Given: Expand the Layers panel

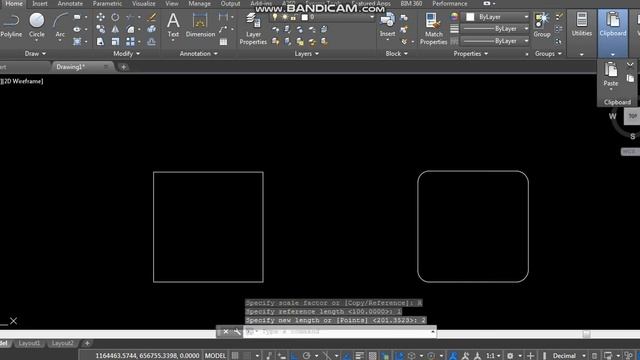Looking at the screenshot, I should pyautogui.click(x=307, y=53).
